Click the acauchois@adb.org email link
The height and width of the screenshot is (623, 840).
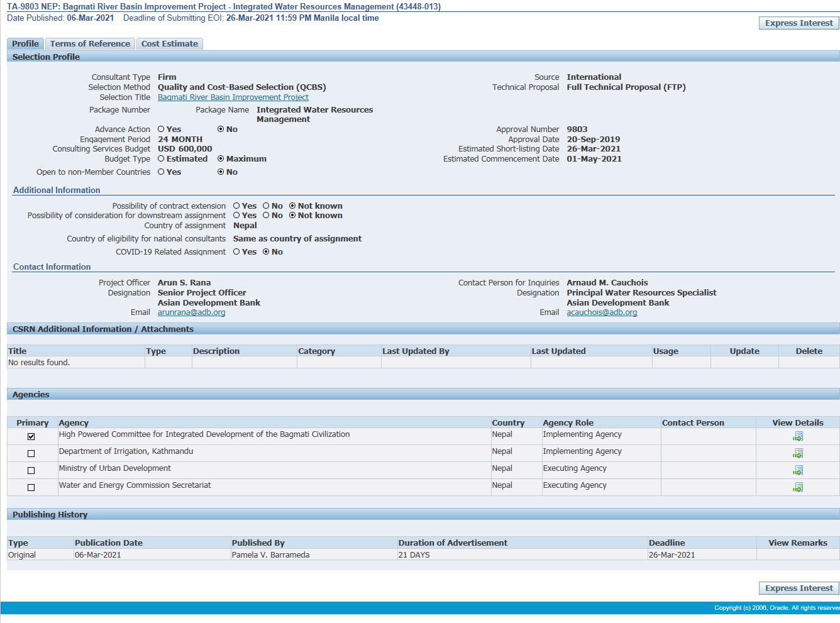coord(602,312)
